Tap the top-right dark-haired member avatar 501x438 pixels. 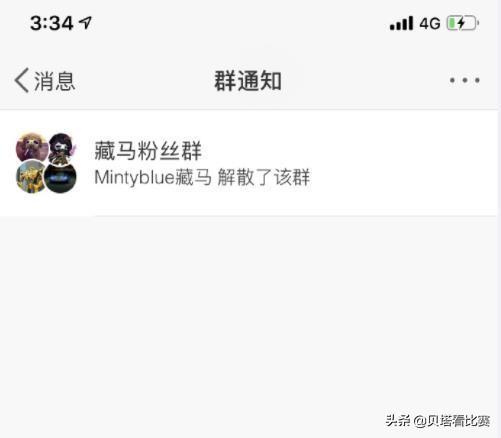coord(62,148)
